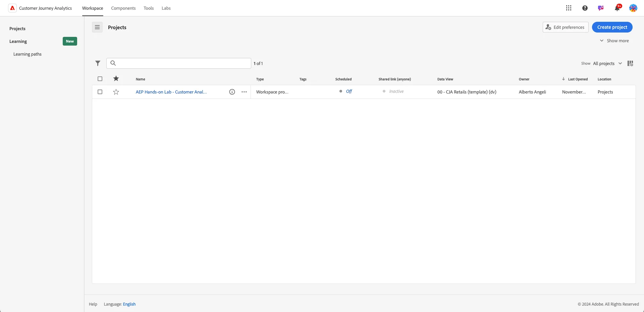
Task: Select all projects header checkbox
Action: point(100,79)
